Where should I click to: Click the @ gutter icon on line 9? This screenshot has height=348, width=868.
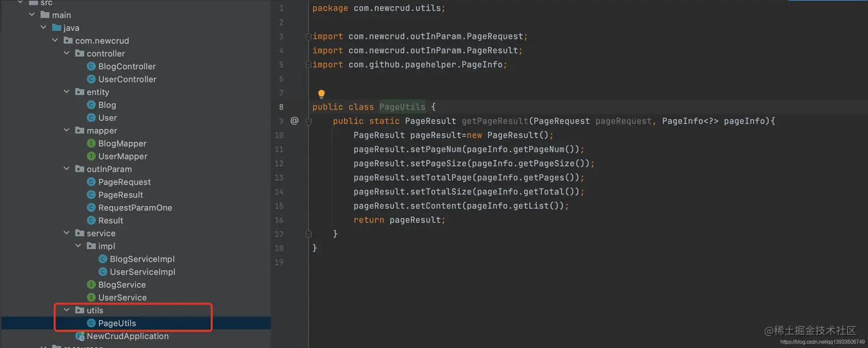click(294, 121)
